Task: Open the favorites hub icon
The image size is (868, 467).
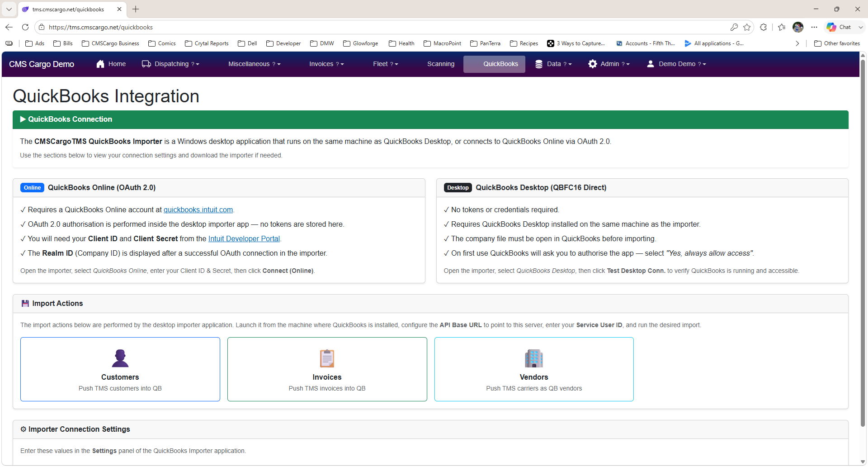Action: pyautogui.click(x=782, y=27)
